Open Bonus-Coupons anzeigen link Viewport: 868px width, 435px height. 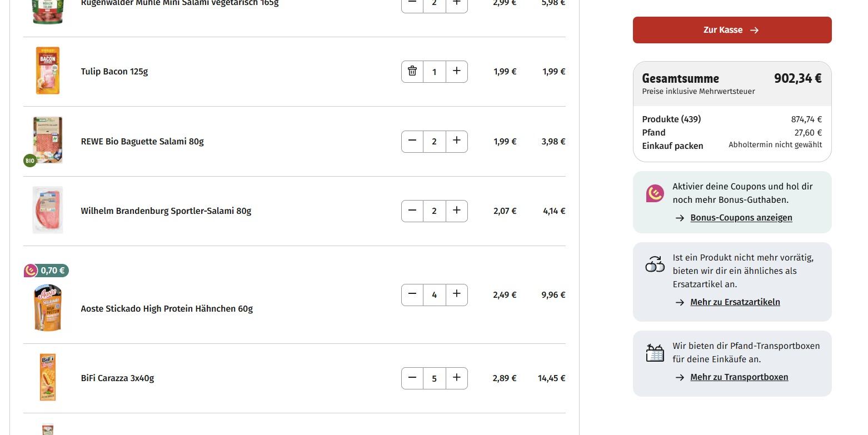[741, 218]
